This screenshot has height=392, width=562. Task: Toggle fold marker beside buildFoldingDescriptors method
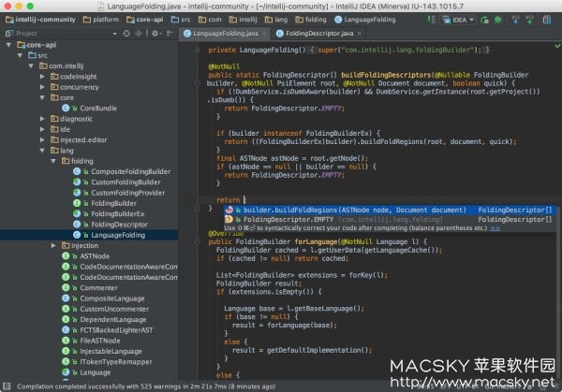[197, 83]
